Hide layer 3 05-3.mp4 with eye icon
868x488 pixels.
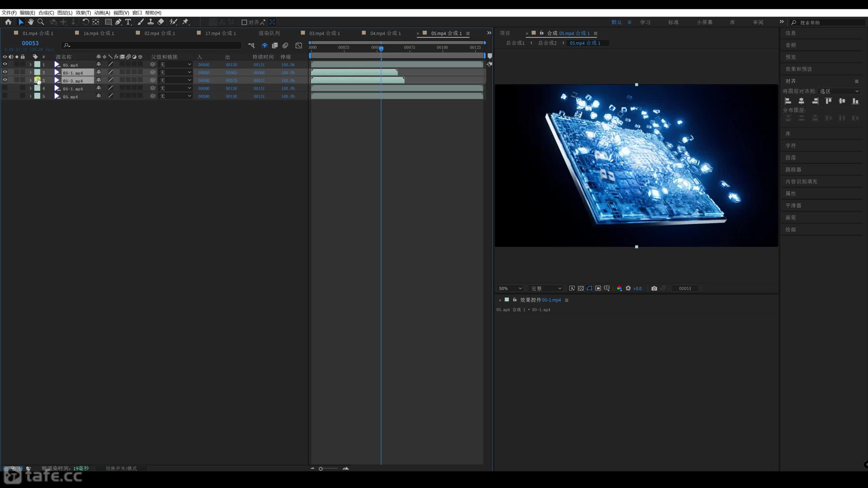pos(5,80)
